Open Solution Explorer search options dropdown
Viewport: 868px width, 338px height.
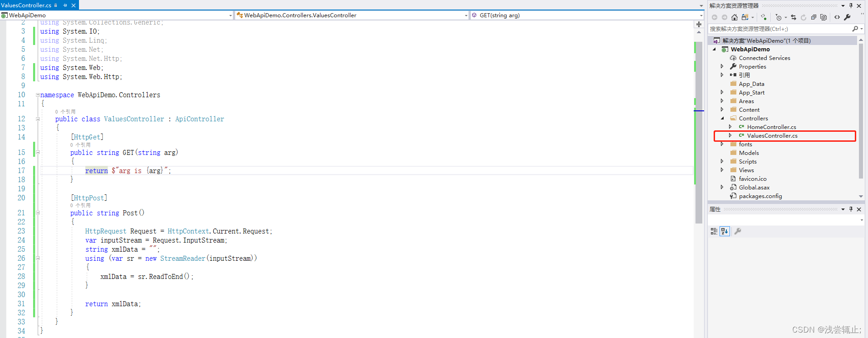(x=861, y=29)
